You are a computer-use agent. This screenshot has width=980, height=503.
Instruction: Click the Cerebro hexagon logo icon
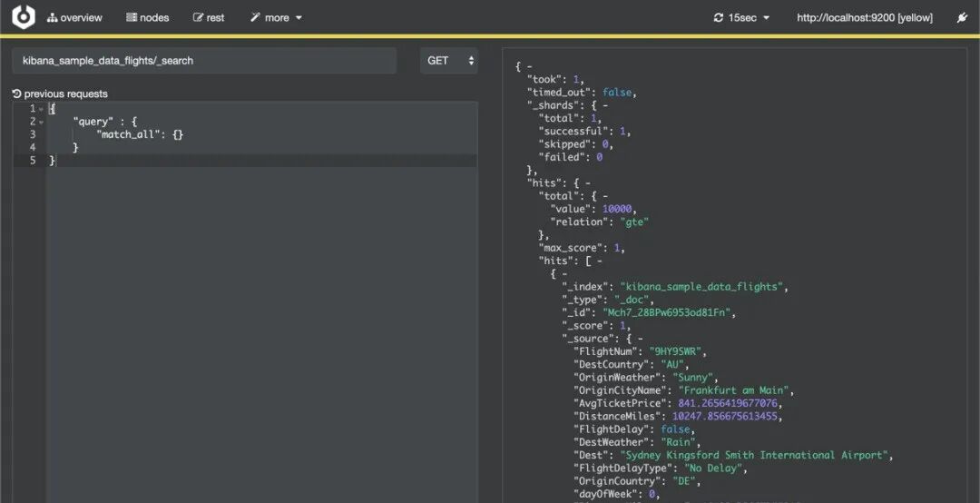point(24,17)
